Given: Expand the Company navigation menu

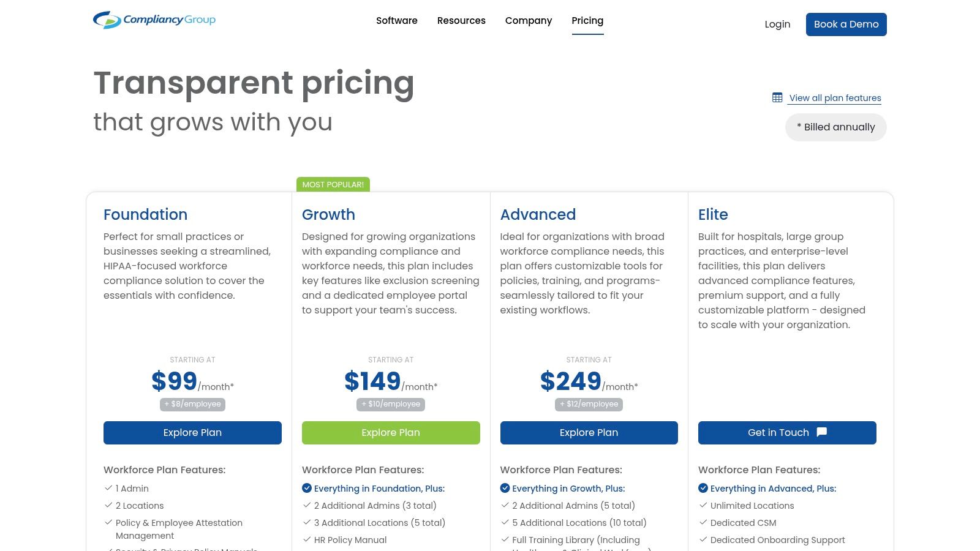Looking at the screenshot, I should 529,21.
